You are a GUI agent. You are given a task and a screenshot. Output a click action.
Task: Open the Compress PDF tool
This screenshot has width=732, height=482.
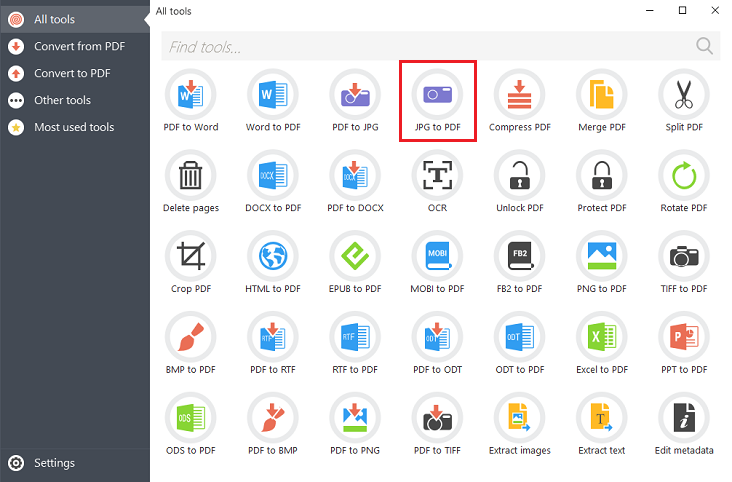(x=520, y=101)
